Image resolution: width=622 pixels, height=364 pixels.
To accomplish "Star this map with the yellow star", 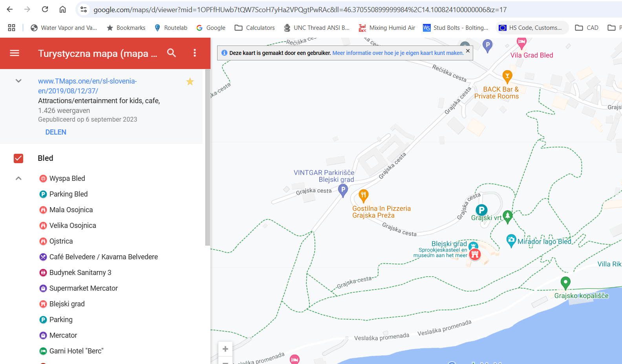I will (190, 82).
